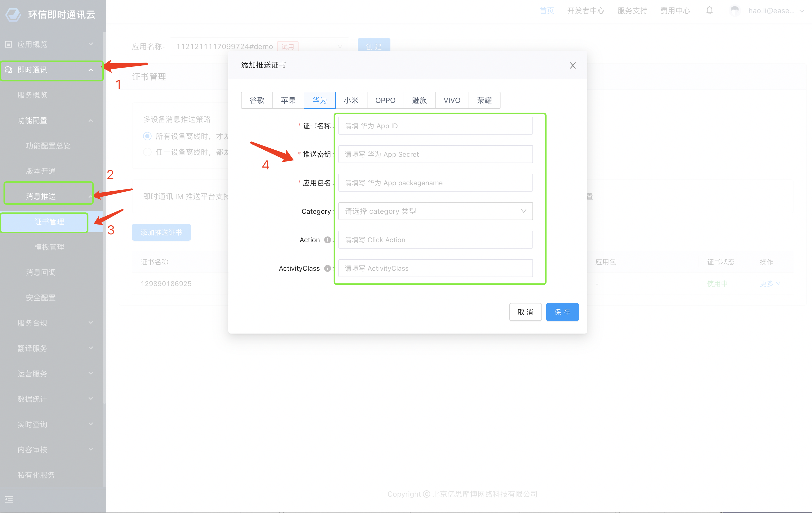This screenshot has width=812, height=513.
Task: Focus the 证书名称 App ID field
Action: pyautogui.click(x=435, y=126)
